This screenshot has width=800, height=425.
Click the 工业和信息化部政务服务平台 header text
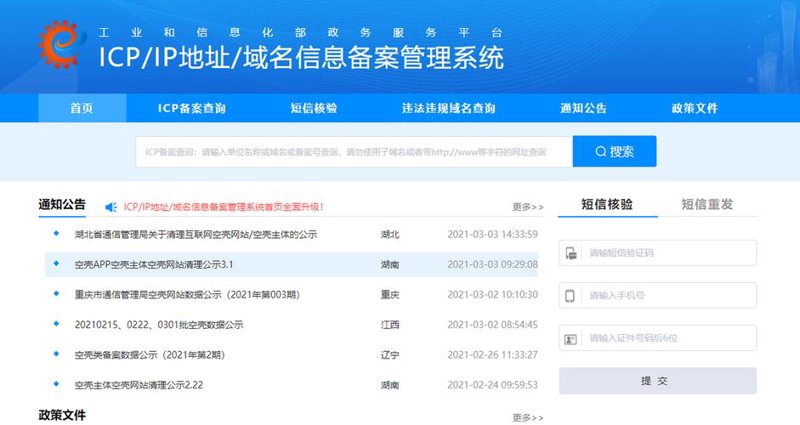click(301, 33)
